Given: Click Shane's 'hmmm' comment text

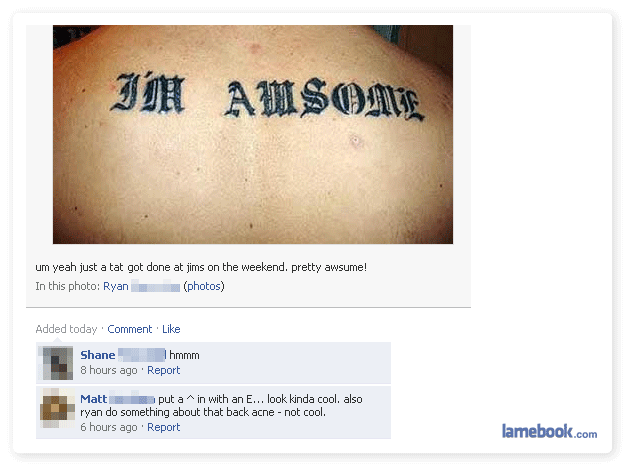Looking at the screenshot, I should pos(184,355).
